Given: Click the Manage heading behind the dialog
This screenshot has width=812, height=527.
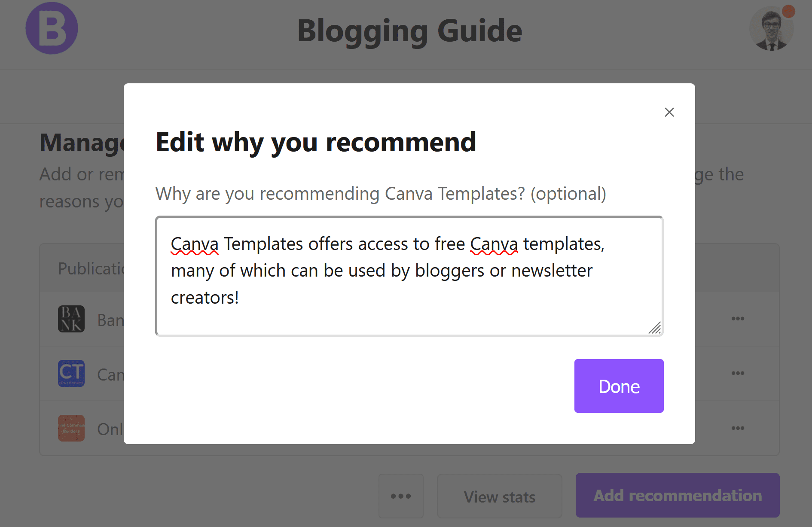Looking at the screenshot, I should [x=82, y=143].
